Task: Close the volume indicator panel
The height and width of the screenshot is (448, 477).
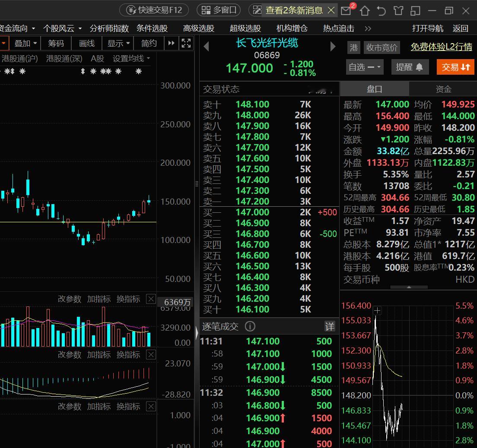Action: pyautogui.click(x=151, y=299)
